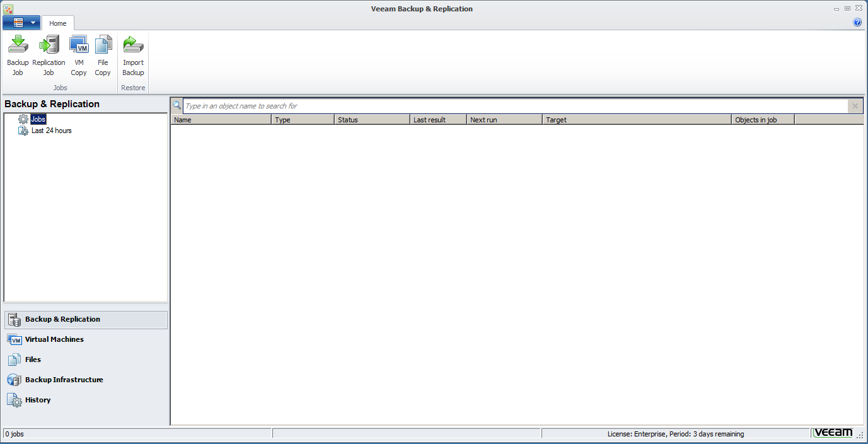Create a new Replication Job

(x=49, y=56)
